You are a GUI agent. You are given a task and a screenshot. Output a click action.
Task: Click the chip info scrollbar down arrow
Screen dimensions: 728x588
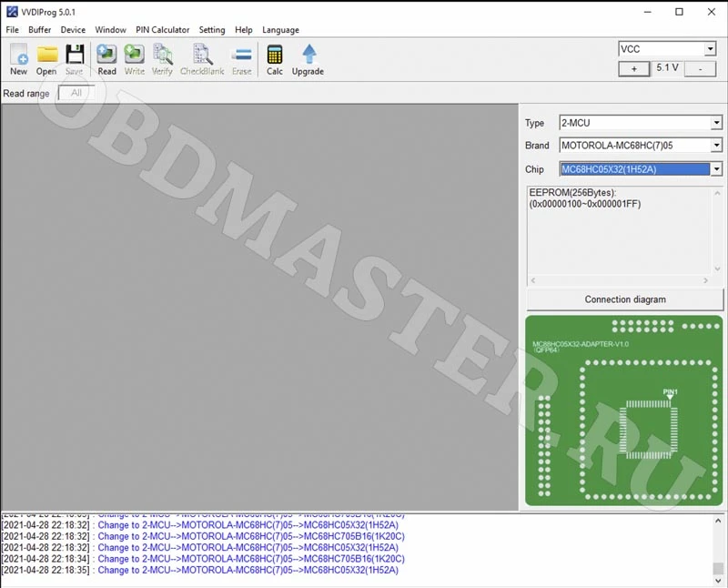[x=717, y=269]
